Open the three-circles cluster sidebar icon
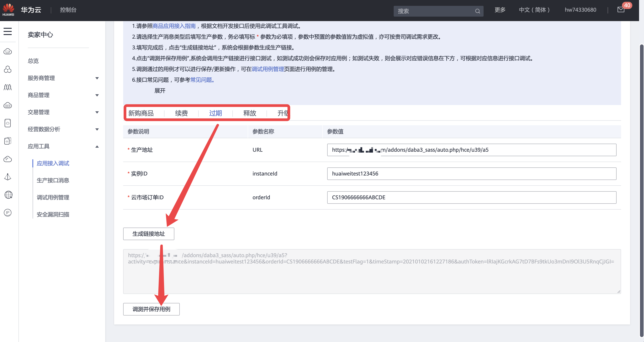The width and height of the screenshot is (644, 342). (x=8, y=69)
